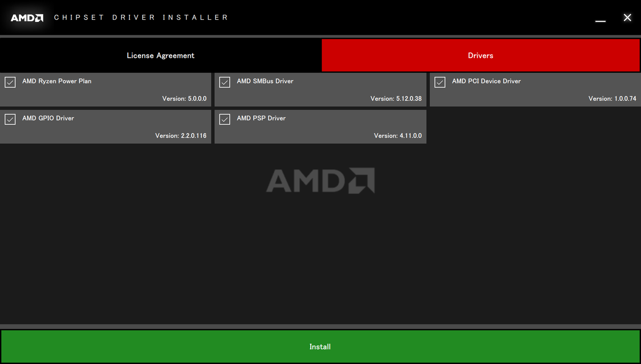The image size is (641, 364).
Task: Deselect the AMD GPIO Driver checkbox
Action: (x=10, y=119)
